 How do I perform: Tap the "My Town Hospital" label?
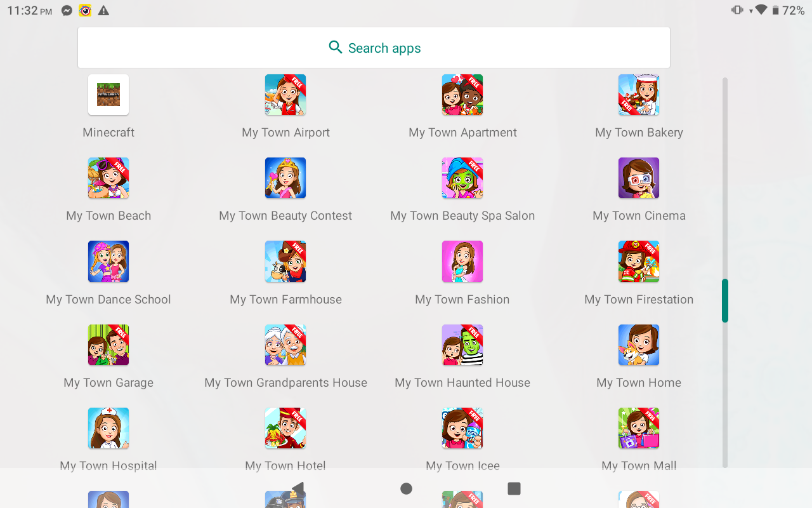[108, 466]
